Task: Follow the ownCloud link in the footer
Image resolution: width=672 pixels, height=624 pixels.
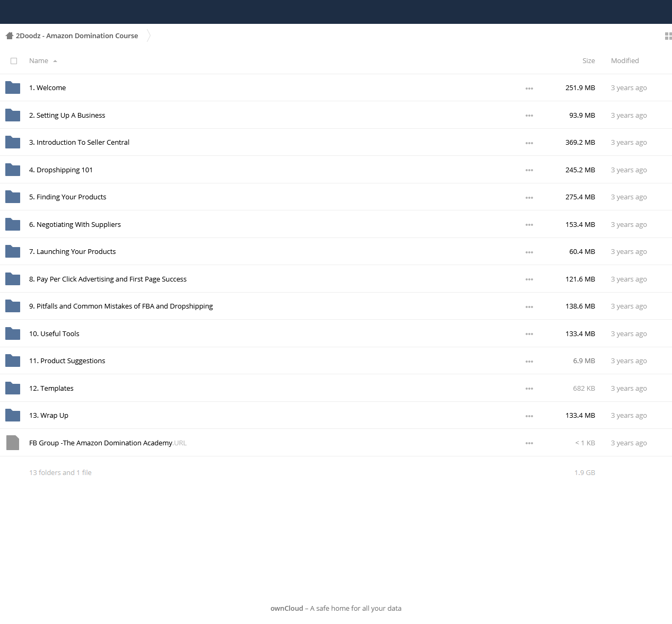Action: pyautogui.click(x=287, y=609)
